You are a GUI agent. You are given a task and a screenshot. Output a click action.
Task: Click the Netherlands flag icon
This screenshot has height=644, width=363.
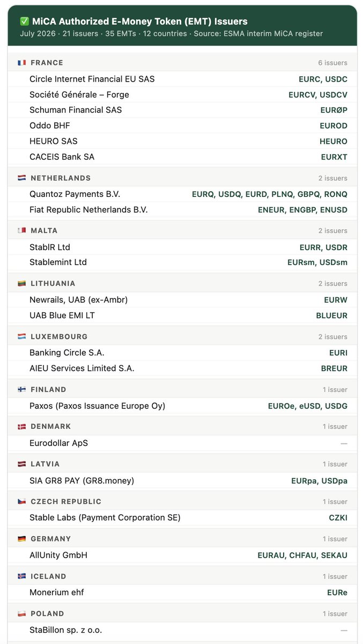point(21,178)
